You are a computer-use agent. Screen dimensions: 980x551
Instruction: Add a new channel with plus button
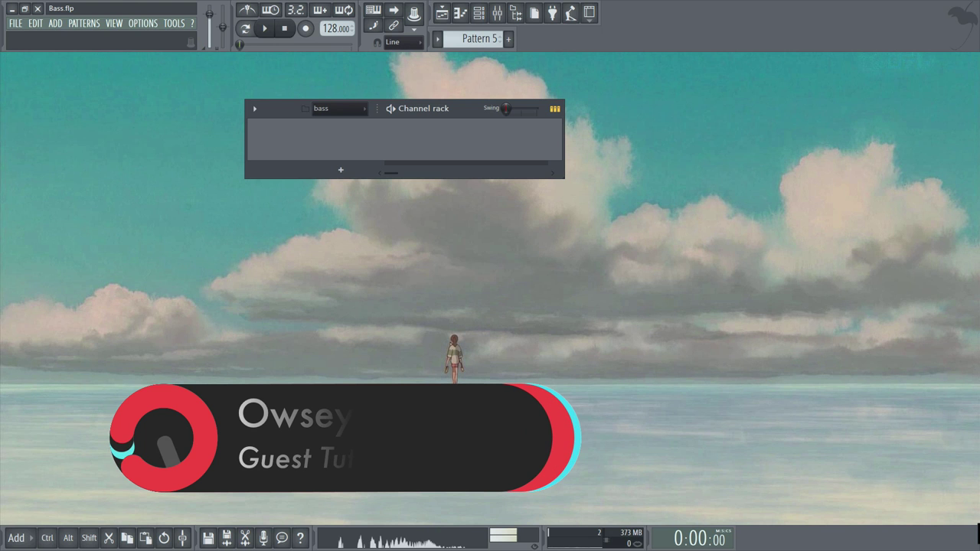click(341, 170)
